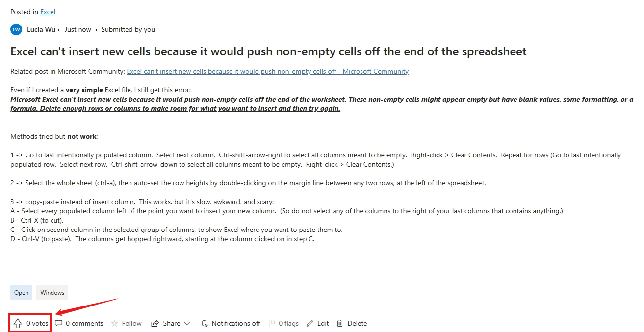This screenshot has width=644, height=332.
Task: Click the Share arrow icon
Action: click(155, 323)
